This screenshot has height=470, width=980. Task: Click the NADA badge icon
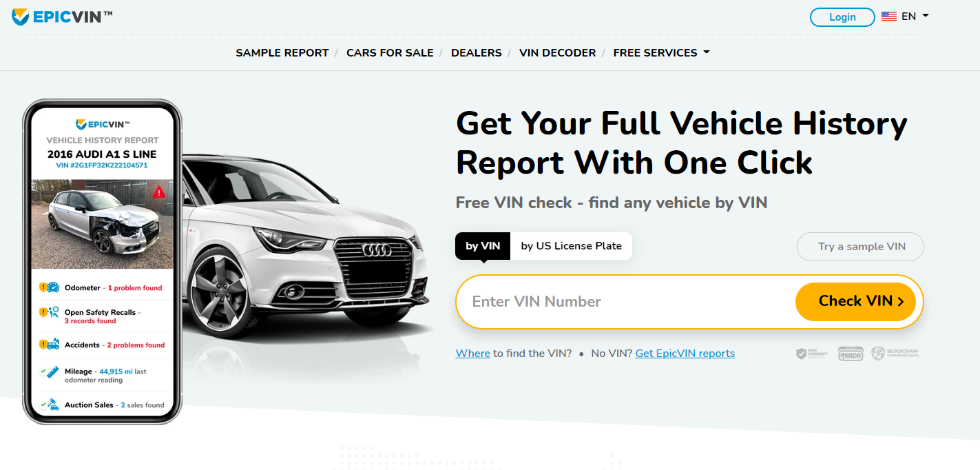(x=851, y=354)
